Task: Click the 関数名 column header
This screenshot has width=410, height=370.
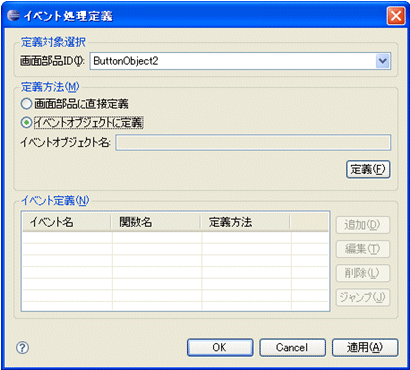Action: [156, 222]
